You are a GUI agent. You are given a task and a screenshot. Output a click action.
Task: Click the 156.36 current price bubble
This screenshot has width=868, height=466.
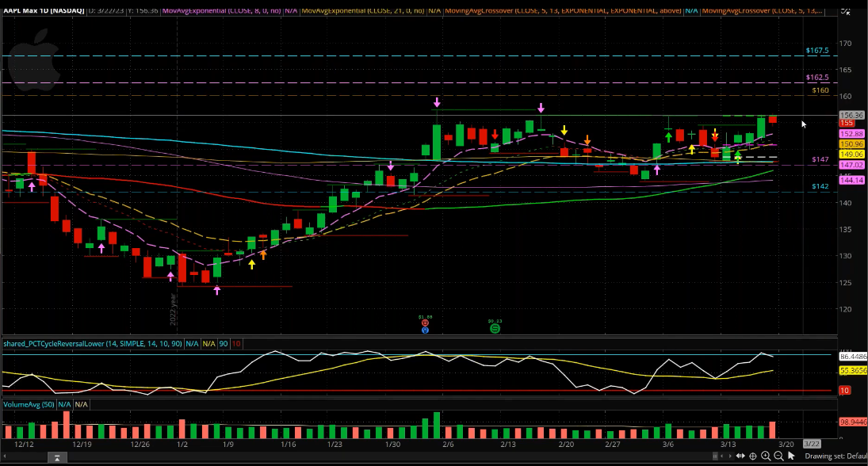click(x=851, y=115)
